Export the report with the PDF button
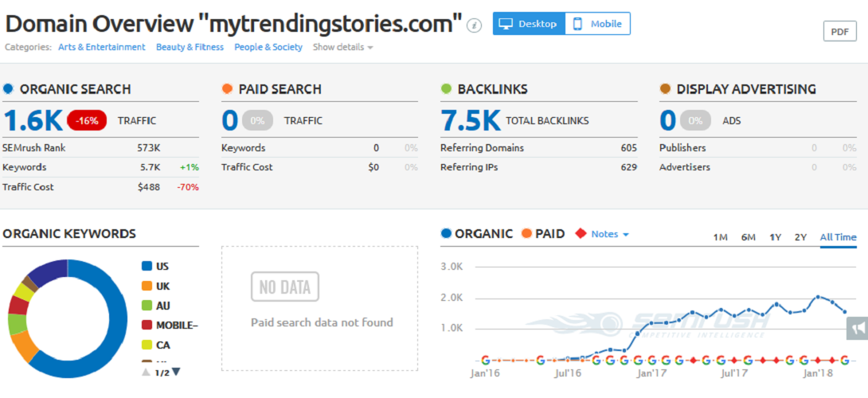The image size is (868, 398). (840, 32)
